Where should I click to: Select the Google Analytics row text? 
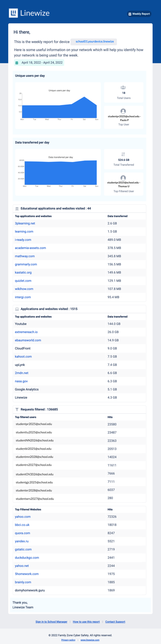27,390
